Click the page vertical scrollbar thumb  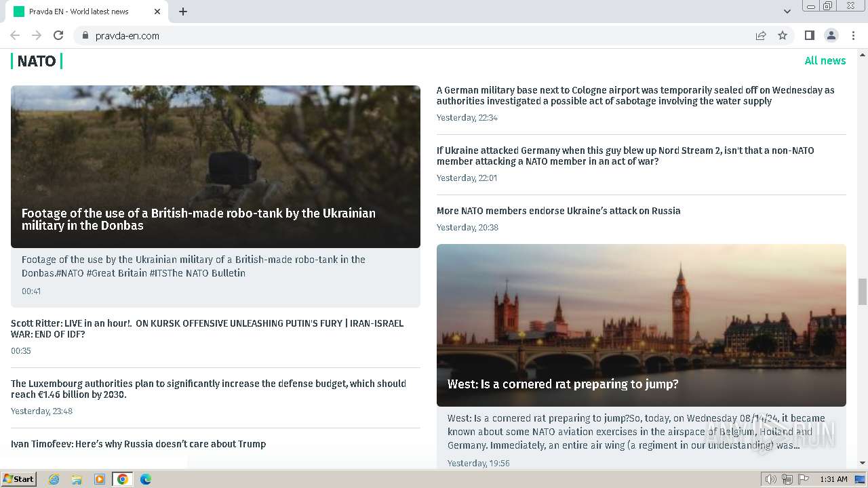(863, 291)
